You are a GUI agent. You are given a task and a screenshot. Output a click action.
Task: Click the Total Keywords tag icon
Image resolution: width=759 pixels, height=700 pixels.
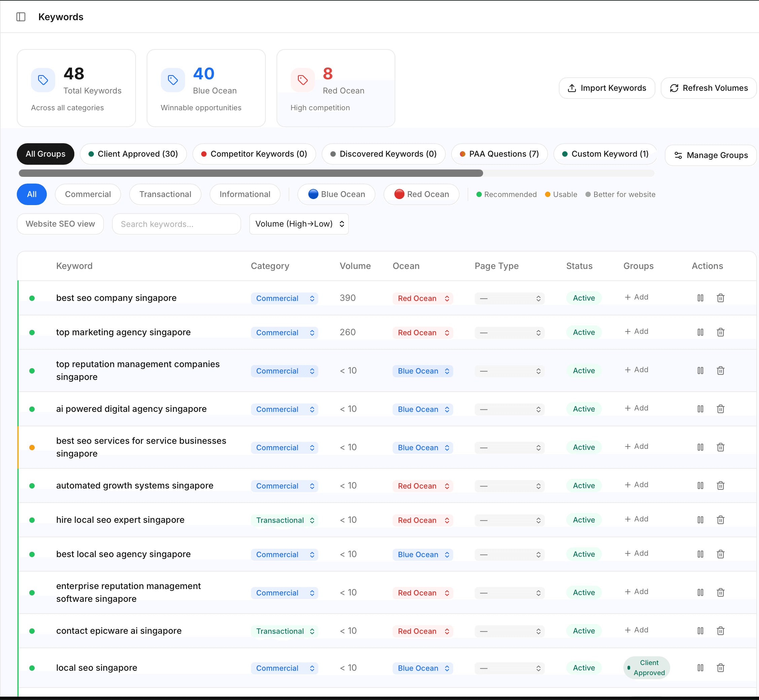(43, 80)
